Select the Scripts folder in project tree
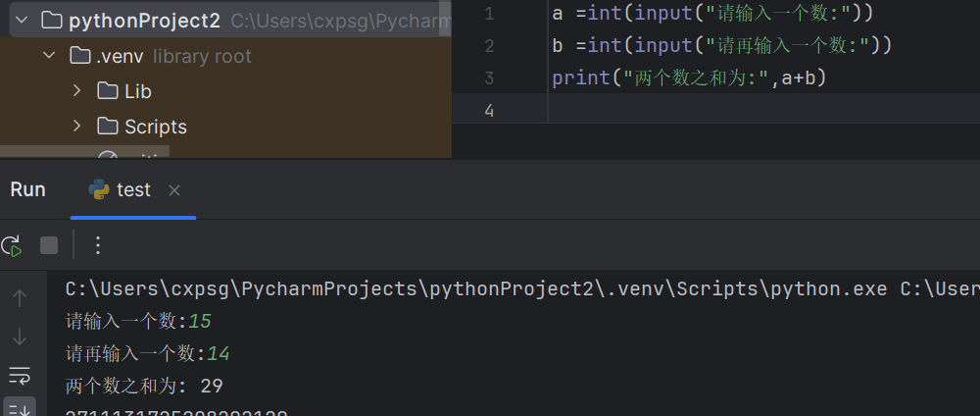Screen dimensions: 980x416 155,127
